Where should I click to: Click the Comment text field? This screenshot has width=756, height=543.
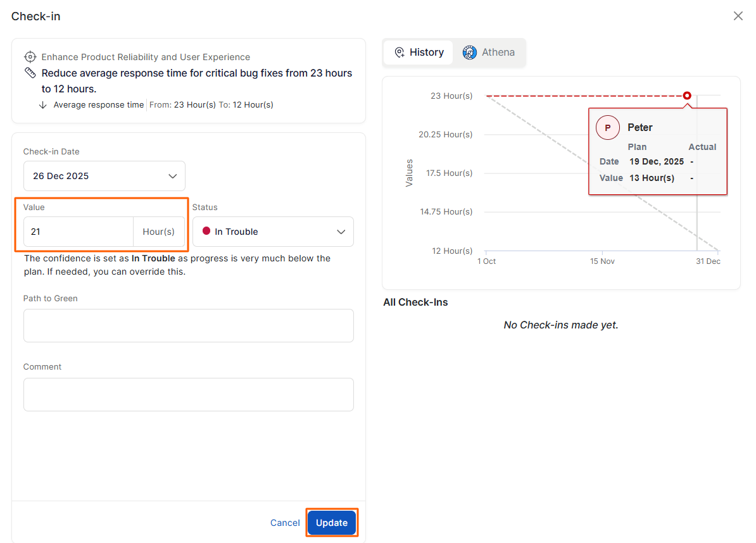pos(189,395)
